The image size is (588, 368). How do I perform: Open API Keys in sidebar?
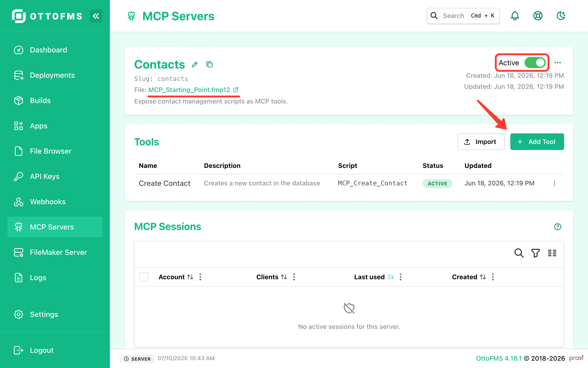point(55,176)
